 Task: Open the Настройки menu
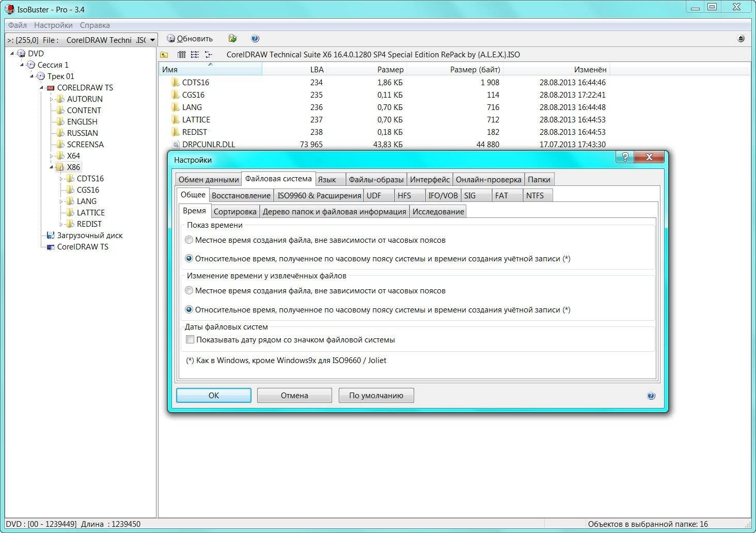coord(53,25)
